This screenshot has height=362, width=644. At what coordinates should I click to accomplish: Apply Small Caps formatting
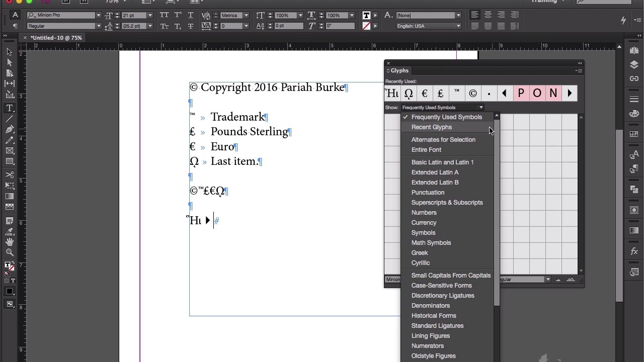point(165,26)
